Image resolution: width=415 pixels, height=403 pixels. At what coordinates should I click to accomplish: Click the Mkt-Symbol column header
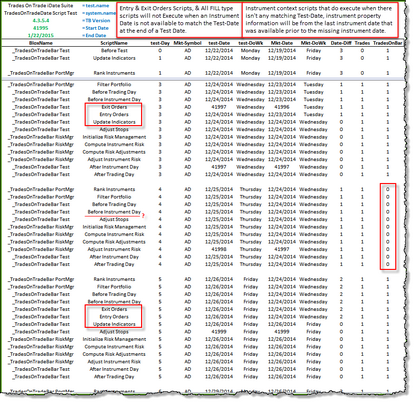click(x=187, y=43)
